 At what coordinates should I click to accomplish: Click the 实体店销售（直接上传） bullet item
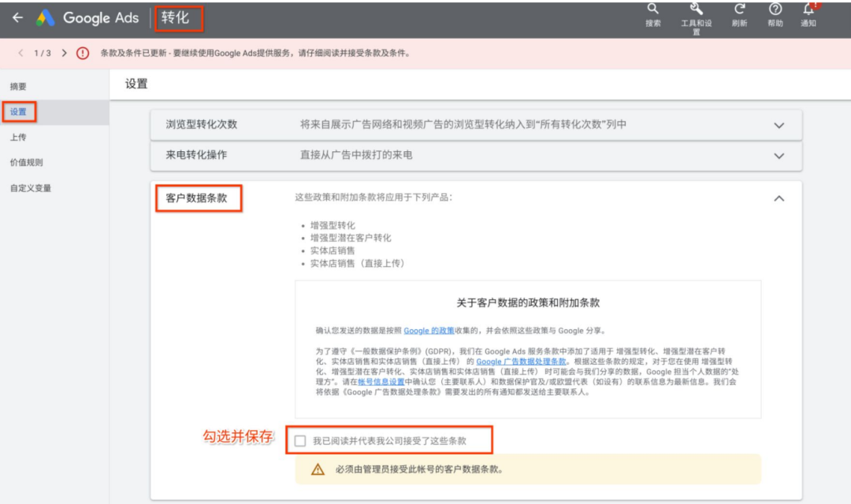[x=359, y=263]
